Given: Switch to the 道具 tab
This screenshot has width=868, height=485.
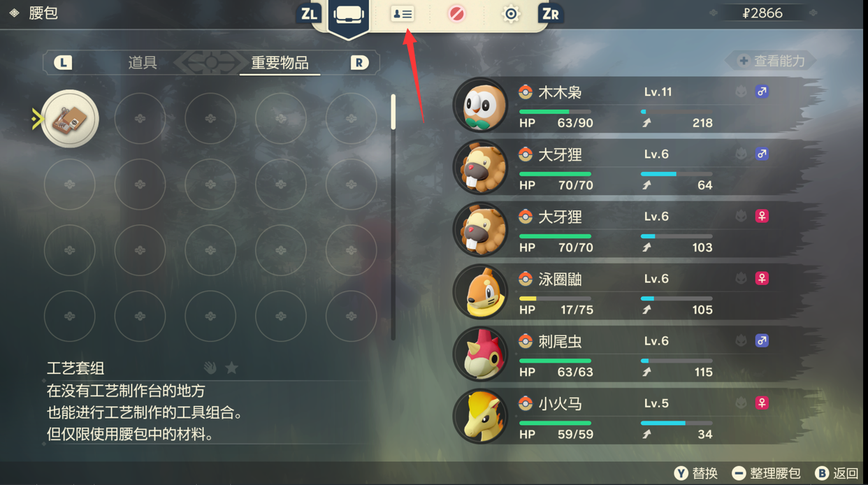Looking at the screenshot, I should coord(143,63).
